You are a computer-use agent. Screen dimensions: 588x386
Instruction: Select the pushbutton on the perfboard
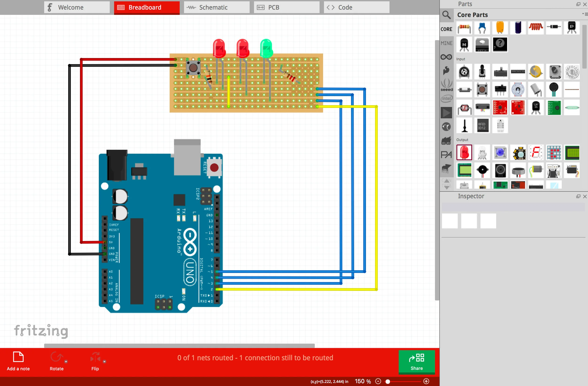pyautogui.click(x=193, y=68)
